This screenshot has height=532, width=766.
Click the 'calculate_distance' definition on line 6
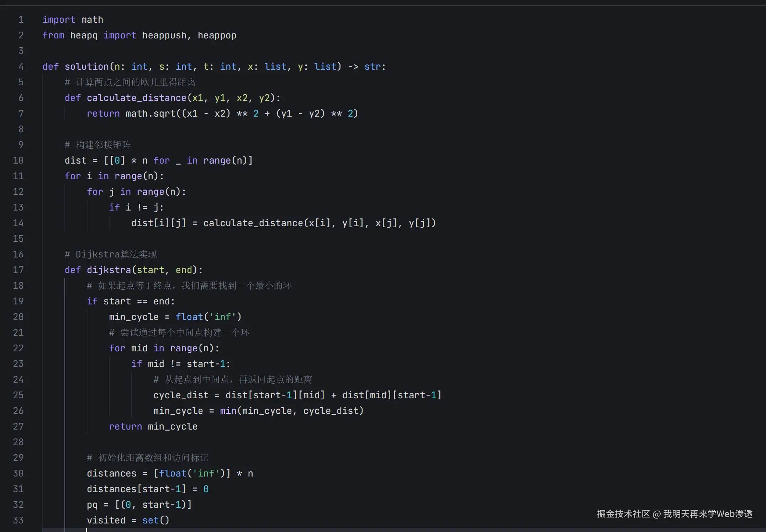coord(136,98)
